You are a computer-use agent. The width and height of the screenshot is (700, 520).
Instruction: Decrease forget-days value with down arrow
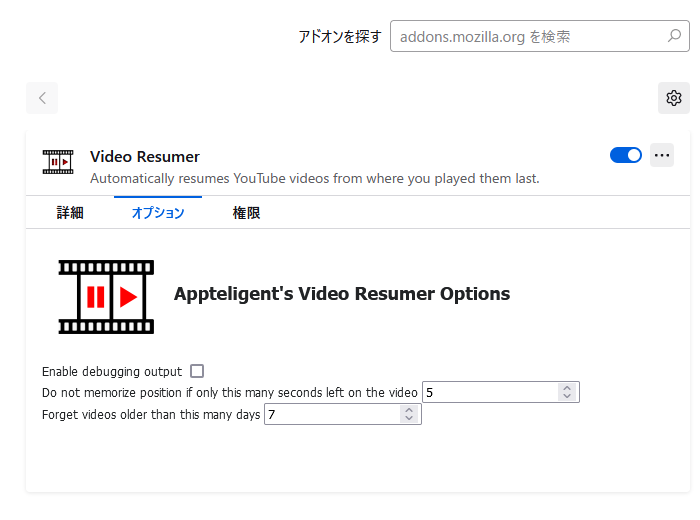pos(409,418)
